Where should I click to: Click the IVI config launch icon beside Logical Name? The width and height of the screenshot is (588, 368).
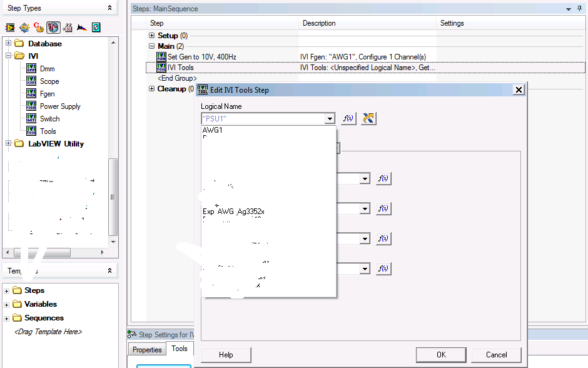point(368,118)
